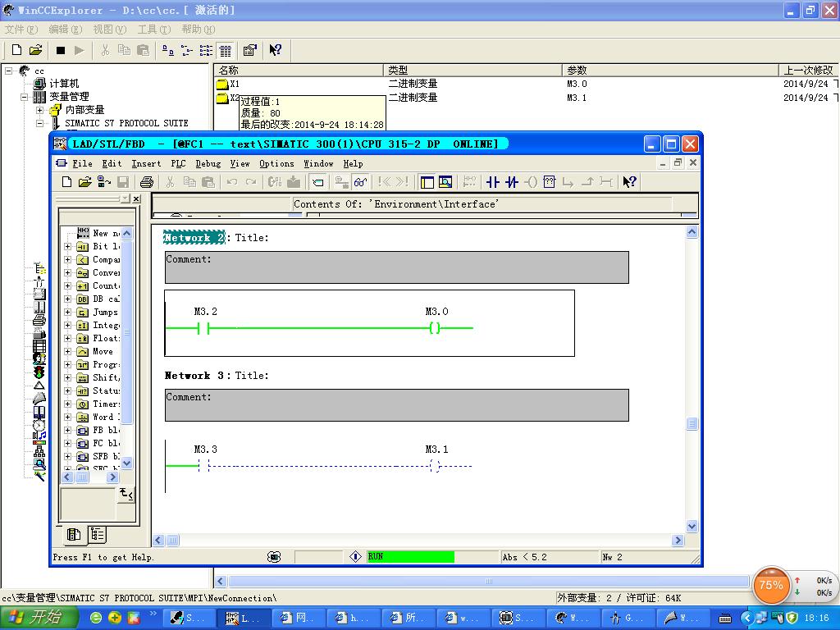Create new block in LAD/STL/FBD toolbar
840x630 pixels.
(66, 182)
